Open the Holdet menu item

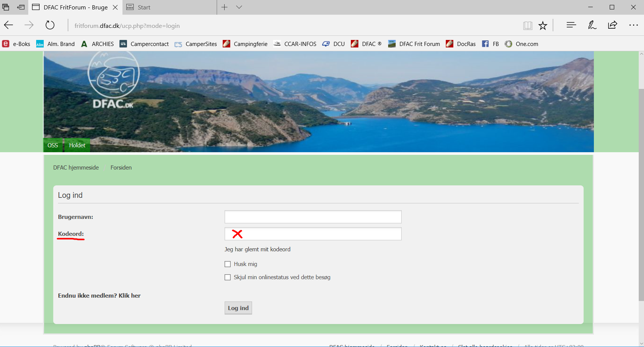coord(77,145)
